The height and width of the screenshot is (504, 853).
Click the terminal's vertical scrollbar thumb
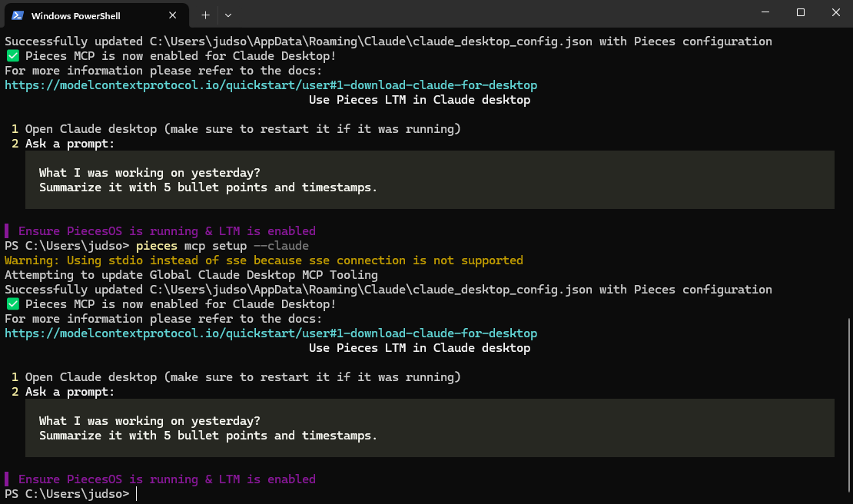click(x=849, y=404)
